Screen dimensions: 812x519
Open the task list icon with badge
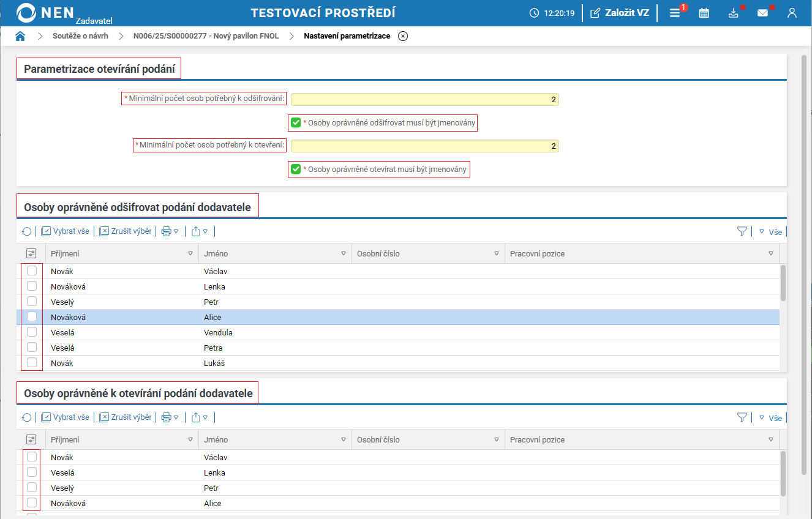[675, 13]
